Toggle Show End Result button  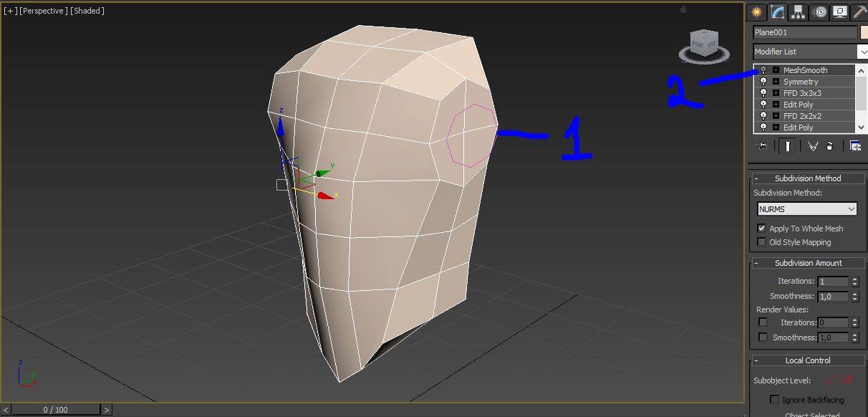tap(787, 146)
